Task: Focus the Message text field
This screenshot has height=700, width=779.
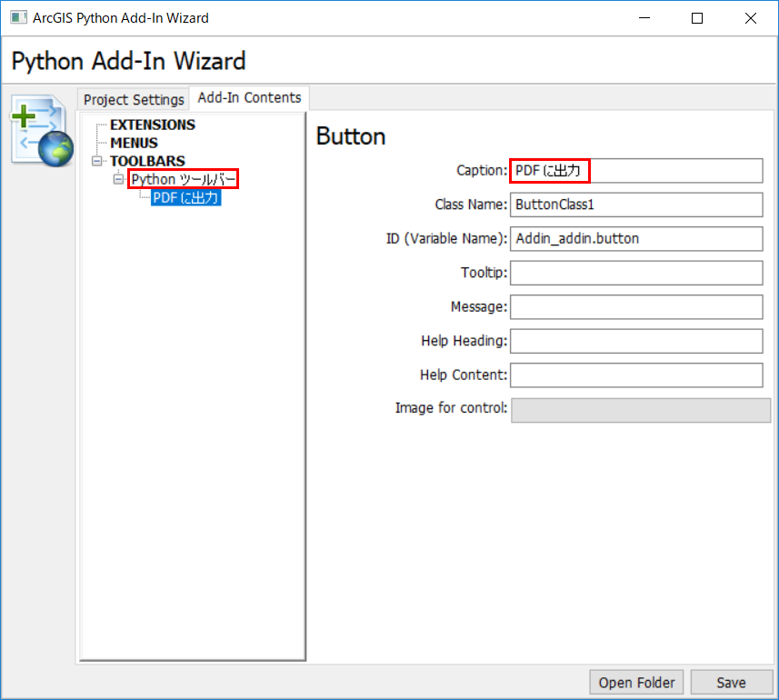Action: click(x=636, y=307)
